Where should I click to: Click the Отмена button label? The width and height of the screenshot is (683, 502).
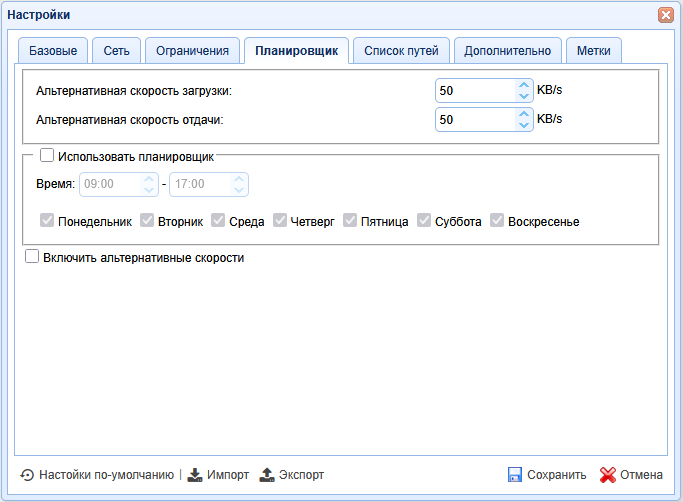click(641, 475)
